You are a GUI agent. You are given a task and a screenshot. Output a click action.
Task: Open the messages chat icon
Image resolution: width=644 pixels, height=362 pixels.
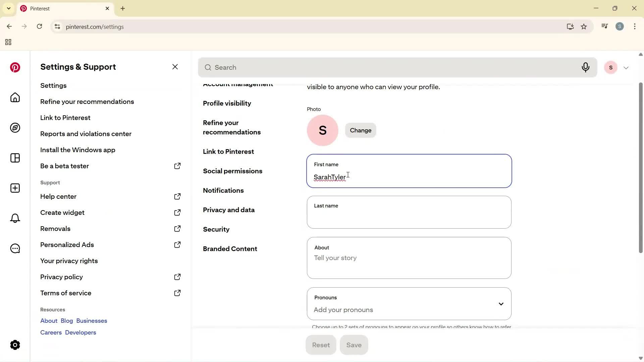click(15, 248)
